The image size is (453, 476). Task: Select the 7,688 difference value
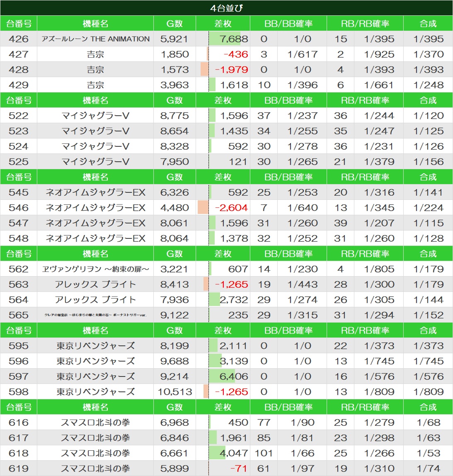click(x=234, y=39)
